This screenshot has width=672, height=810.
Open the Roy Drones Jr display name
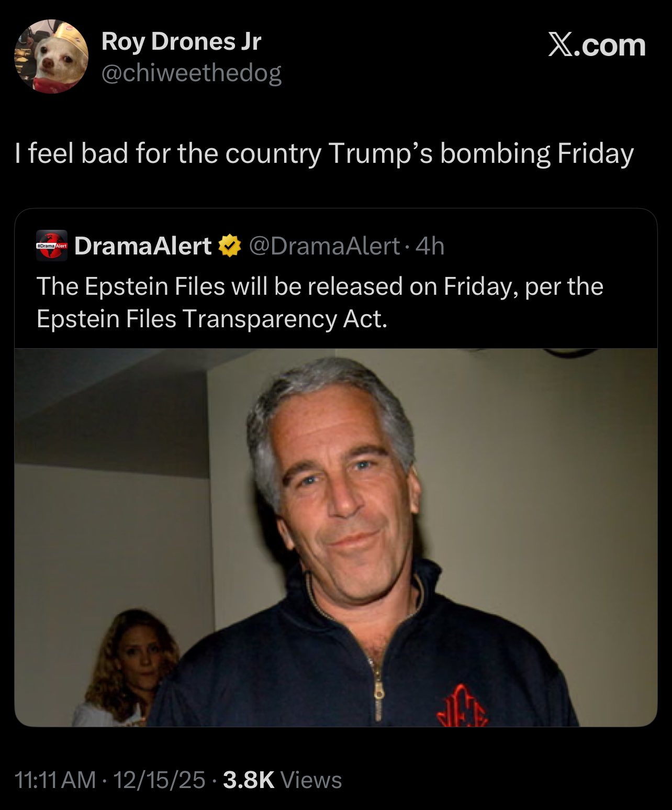coord(181,41)
